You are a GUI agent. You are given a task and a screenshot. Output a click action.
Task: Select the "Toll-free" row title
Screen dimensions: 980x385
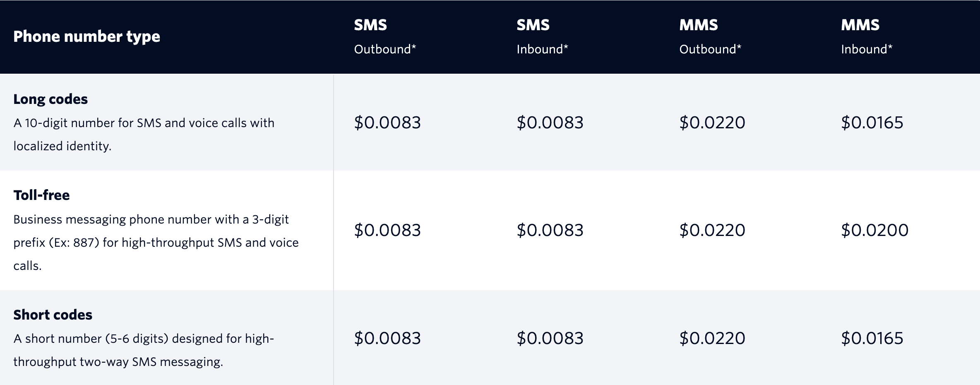41,195
